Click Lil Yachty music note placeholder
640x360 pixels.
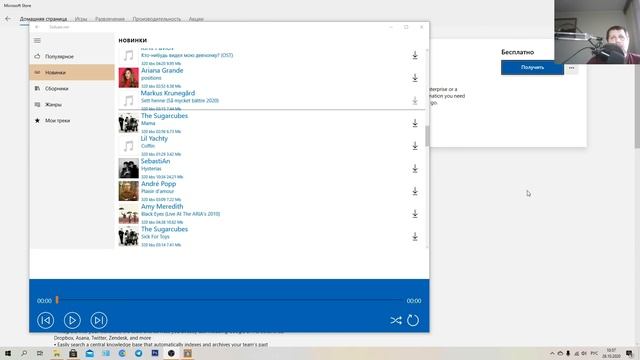pyautogui.click(x=129, y=146)
